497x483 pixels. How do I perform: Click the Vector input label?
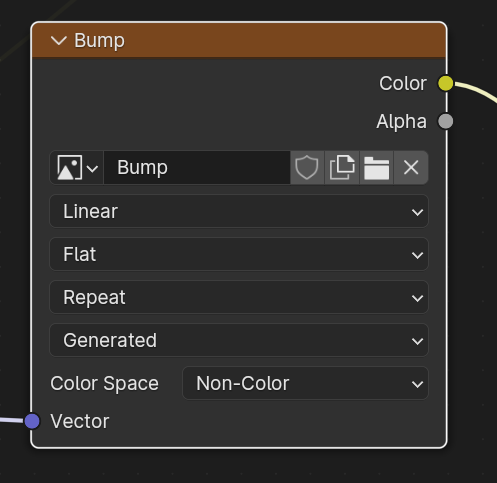(80, 421)
